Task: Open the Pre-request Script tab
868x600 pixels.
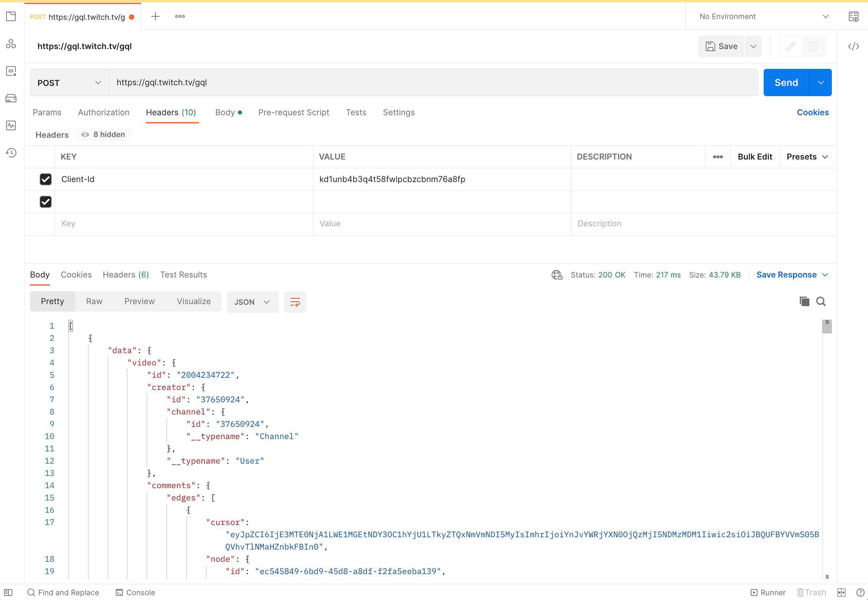Action: coord(294,112)
